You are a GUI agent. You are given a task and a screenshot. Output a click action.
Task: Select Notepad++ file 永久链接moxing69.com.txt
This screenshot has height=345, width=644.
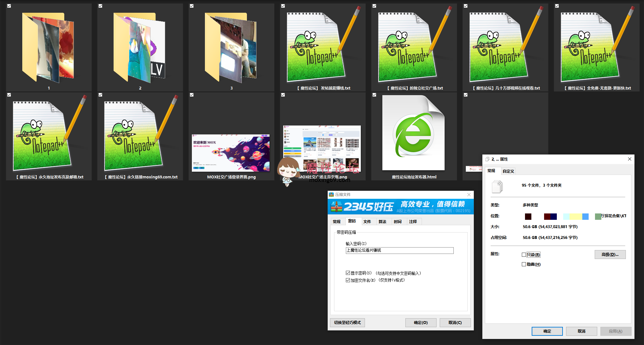pos(140,133)
